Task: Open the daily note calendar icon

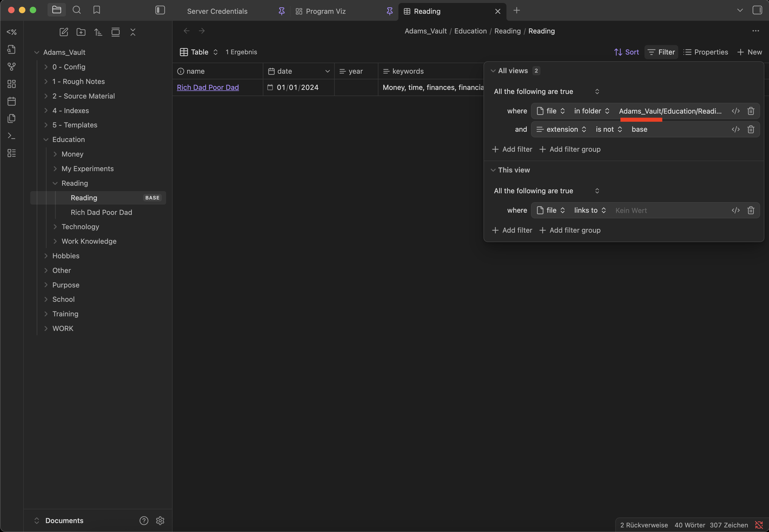Action: (12, 101)
